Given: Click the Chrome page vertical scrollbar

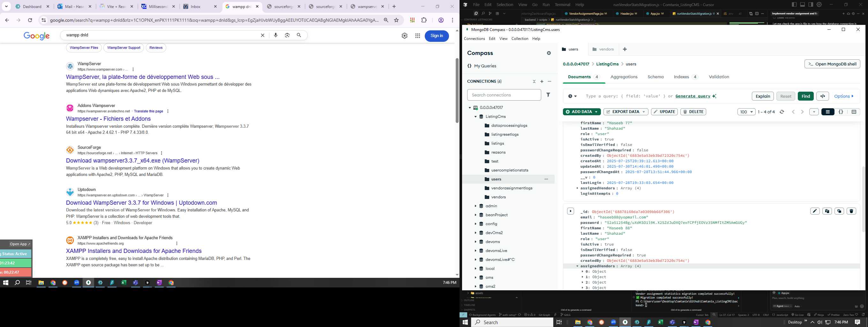Looking at the screenshot, I should tap(457, 90).
